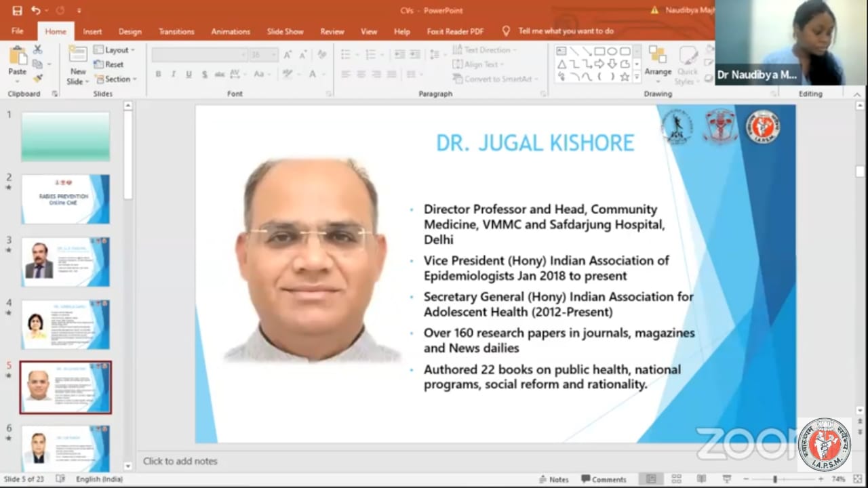Expand the Section dropdown
The height and width of the screenshot is (488, 868).
[115, 79]
